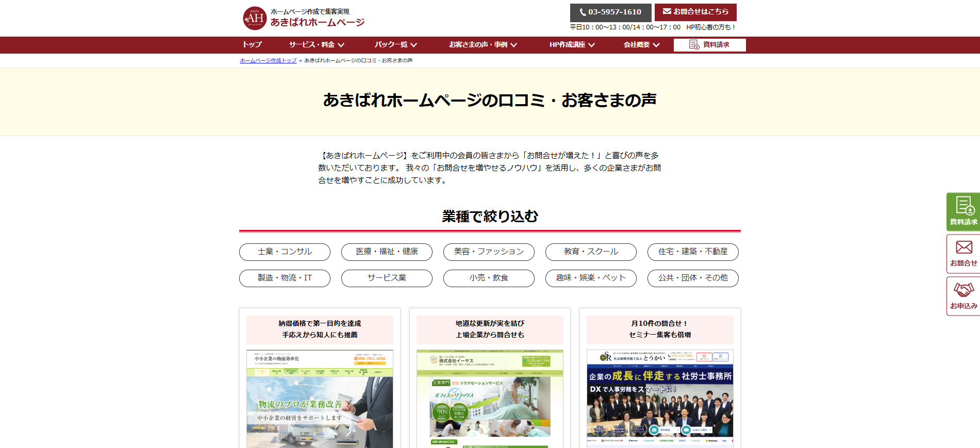Open the 資料請求 document icon in navigation bar
The height and width of the screenshot is (448, 980).
[709, 45]
